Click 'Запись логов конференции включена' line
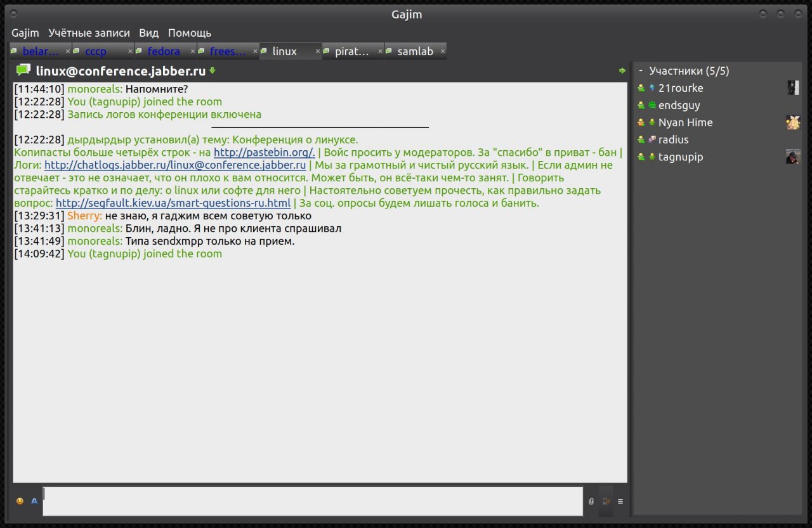 click(x=164, y=115)
